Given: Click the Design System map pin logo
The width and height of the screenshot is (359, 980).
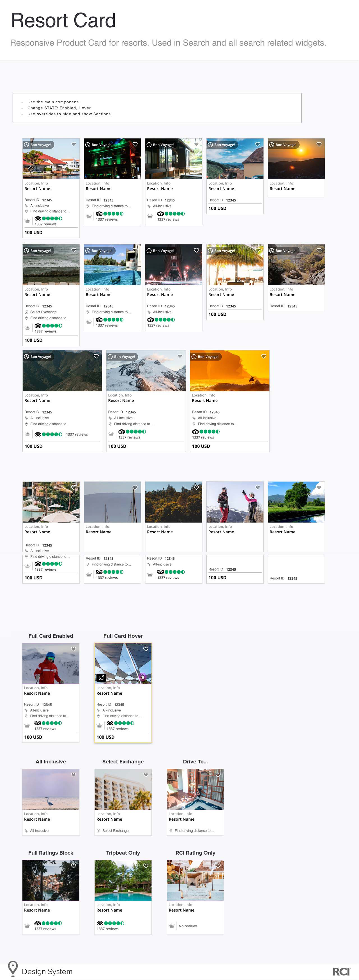Looking at the screenshot, I should (13, 968).
